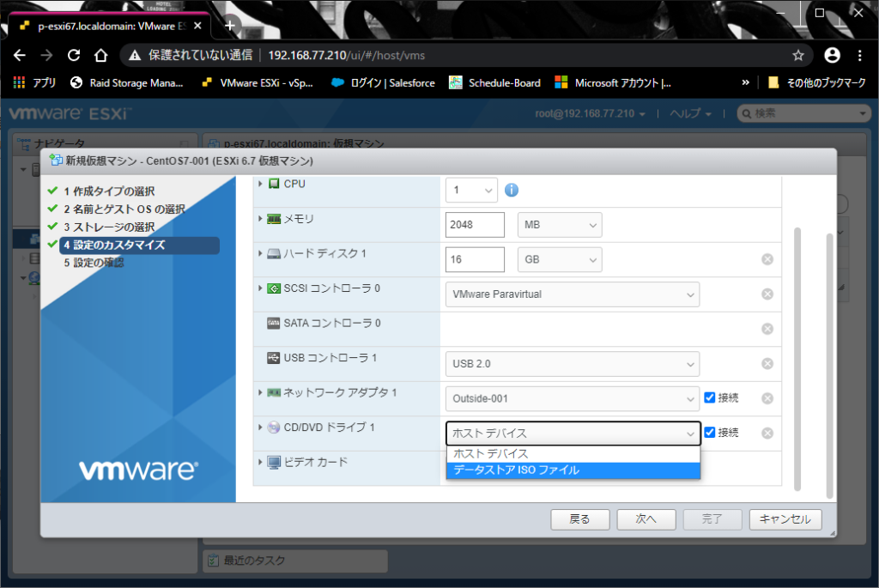This screenshot has height=588, width=879.
Task: Expand the CD/DVD ドライブ 1 row
Action: (x=260, y=427)
